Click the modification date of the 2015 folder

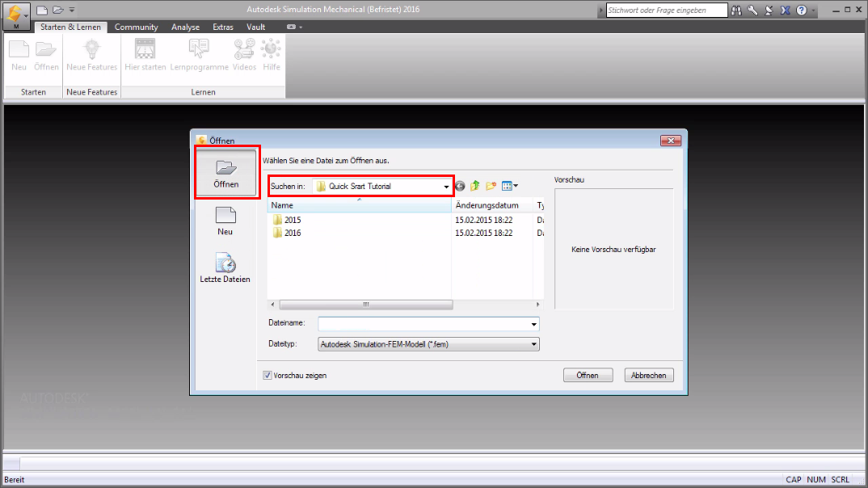pos(484,220)
